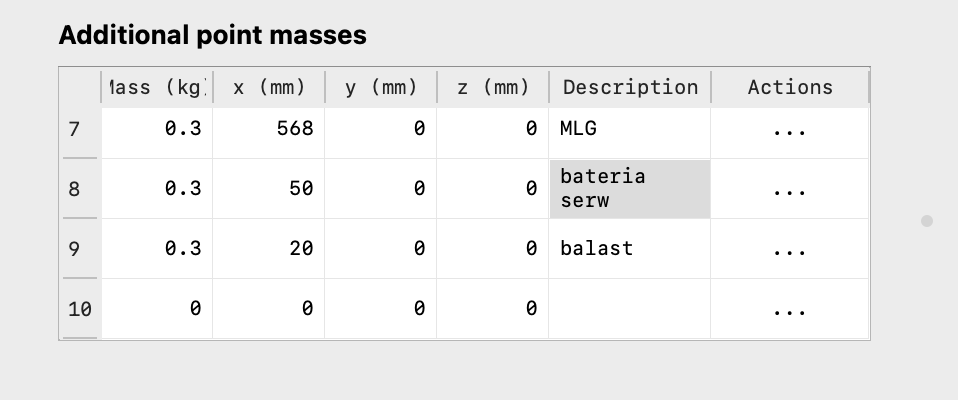This screenshot has height=400, width=958.
Task: Select row header number 10
Action: coord(80,309)
